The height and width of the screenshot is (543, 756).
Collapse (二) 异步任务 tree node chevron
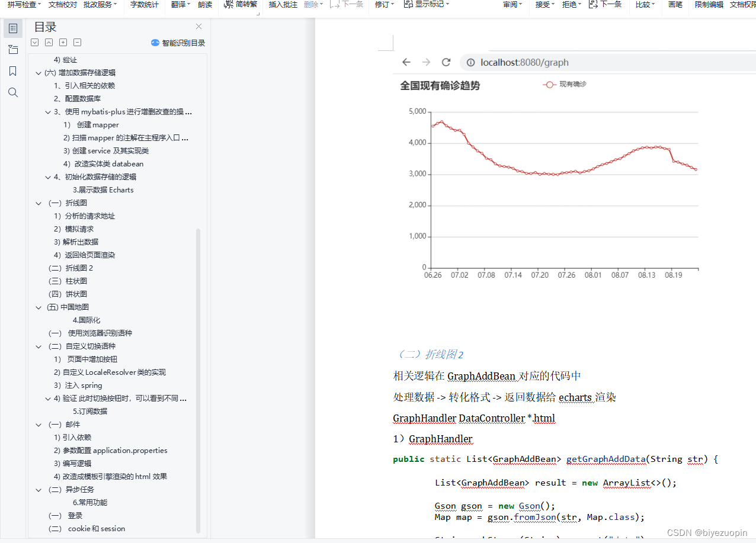[39, 490]
